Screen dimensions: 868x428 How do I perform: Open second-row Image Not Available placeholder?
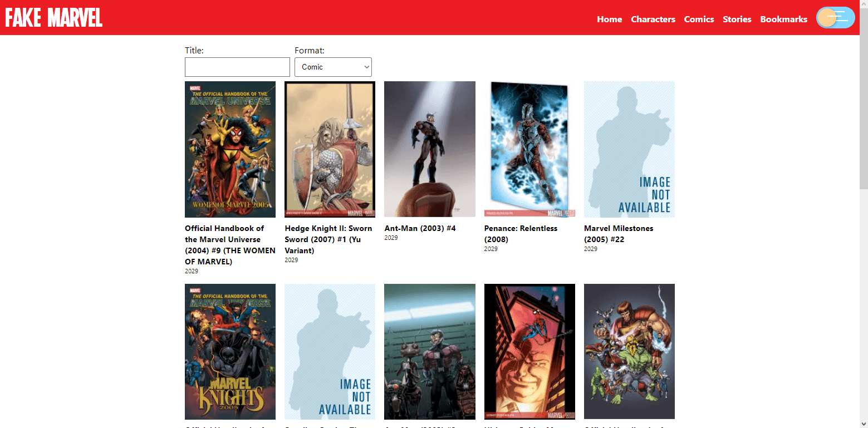pyautogui.click(x=330, y=352)
